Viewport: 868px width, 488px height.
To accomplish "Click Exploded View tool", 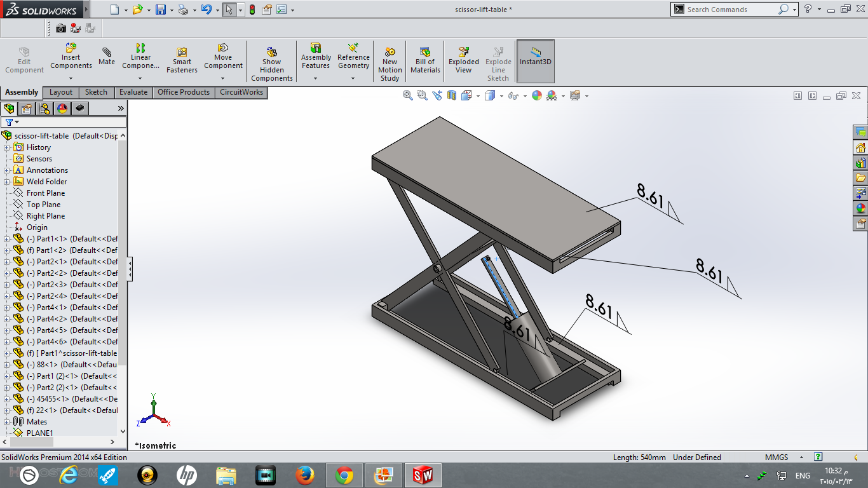I will 464,60.
